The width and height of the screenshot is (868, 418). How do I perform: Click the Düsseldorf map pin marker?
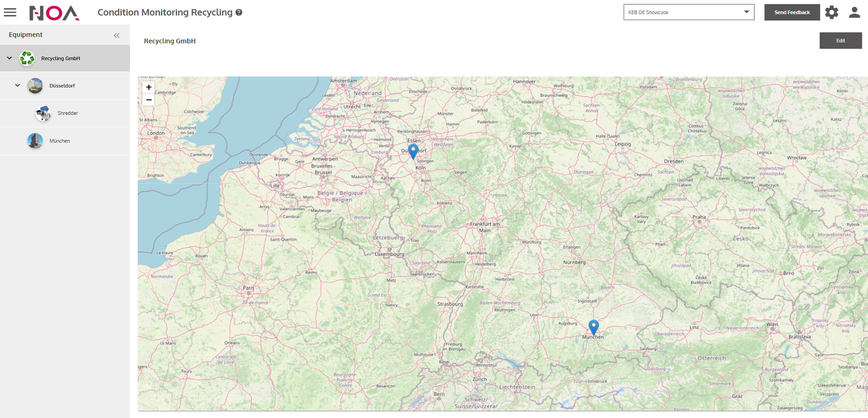tap(413, 151)
